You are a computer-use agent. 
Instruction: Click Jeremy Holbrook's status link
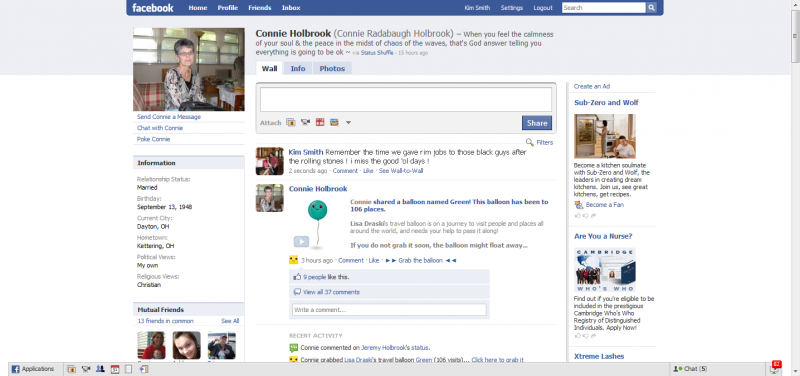point(395,348)
